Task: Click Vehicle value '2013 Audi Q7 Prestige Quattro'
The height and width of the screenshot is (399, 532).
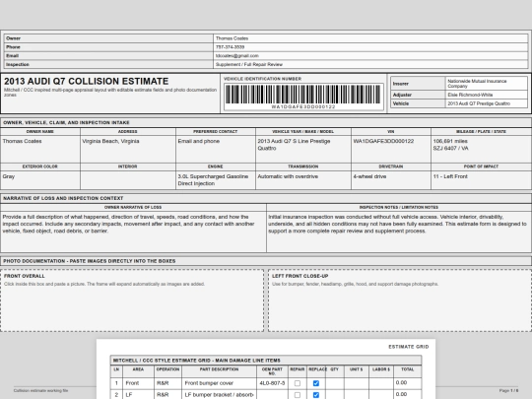Action: point(487,103)
